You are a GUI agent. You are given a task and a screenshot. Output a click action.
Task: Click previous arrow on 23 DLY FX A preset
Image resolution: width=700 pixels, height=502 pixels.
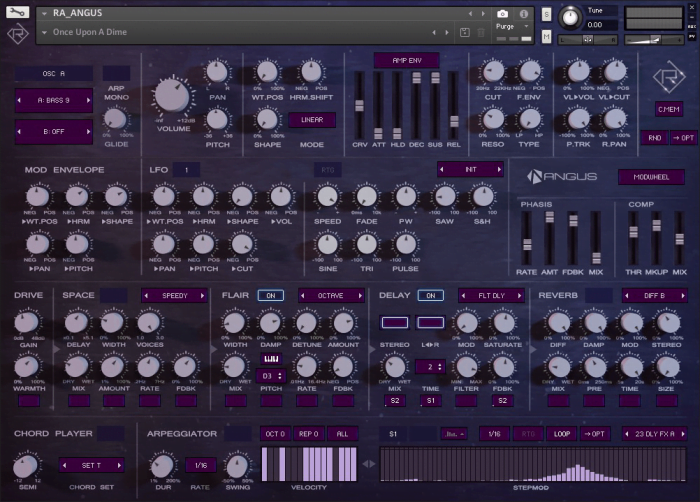(x=627, y=434)
